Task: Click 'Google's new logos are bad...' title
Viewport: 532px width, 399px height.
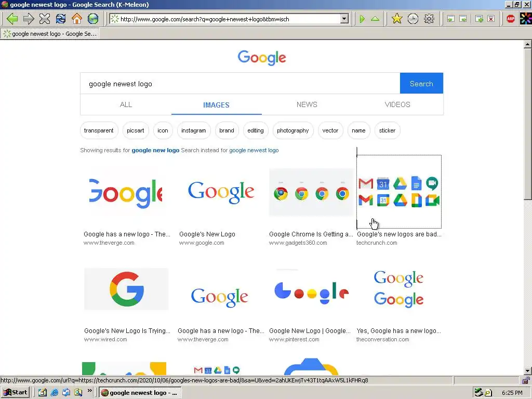Action: (x=399, y=234)
